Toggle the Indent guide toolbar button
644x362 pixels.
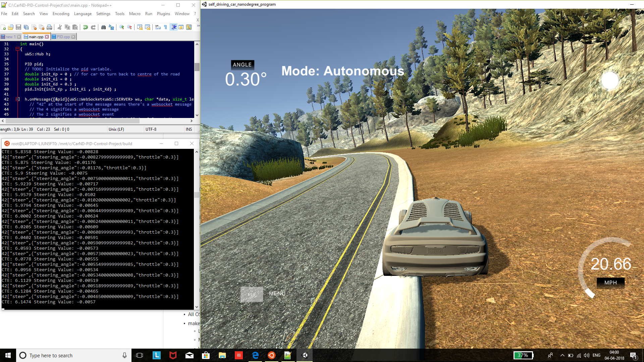(x=174, y=27)
